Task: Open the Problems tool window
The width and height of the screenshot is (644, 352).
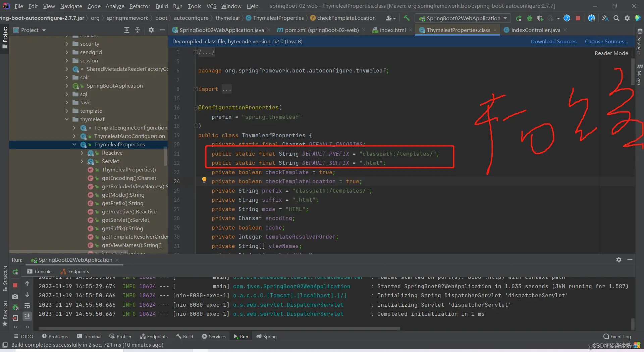Action: click(x=55, y=336)
